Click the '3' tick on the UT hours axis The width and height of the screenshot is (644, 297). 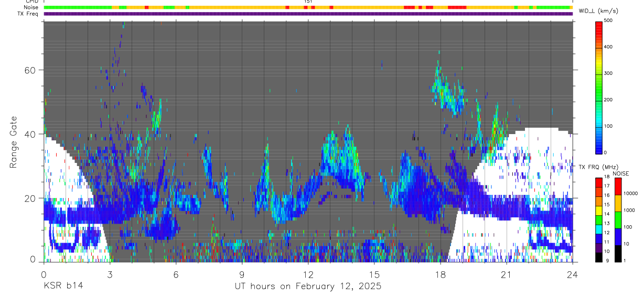(110, 274)
